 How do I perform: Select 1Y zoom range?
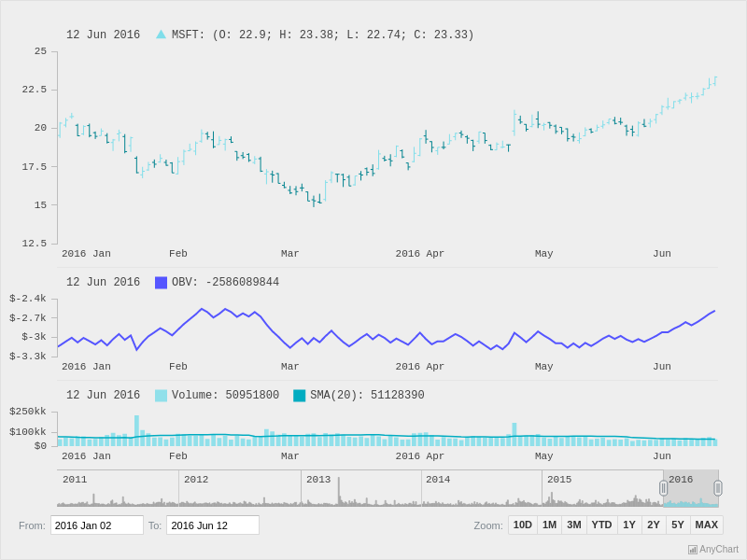[629, 525]
